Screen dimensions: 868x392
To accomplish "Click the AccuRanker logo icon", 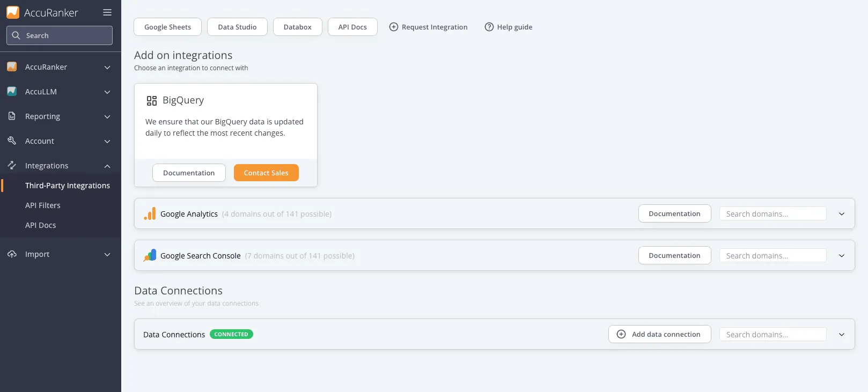I will click(x=12, y=12).
